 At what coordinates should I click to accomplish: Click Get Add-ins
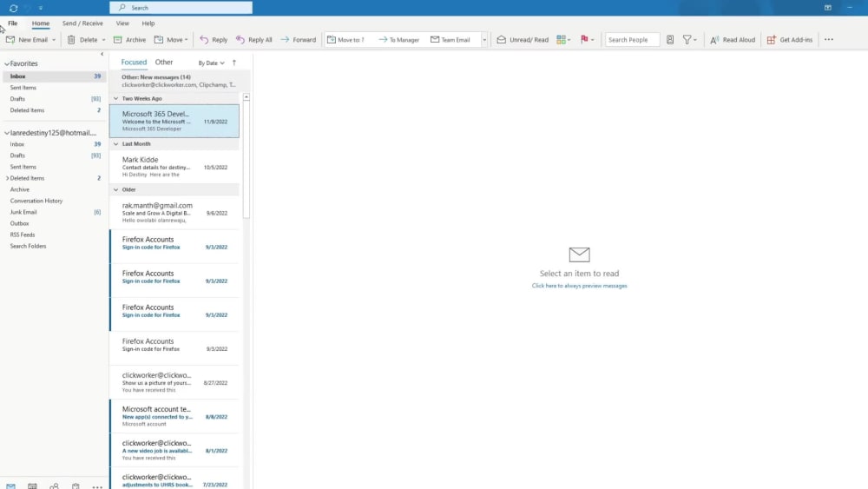coord(790,40)
